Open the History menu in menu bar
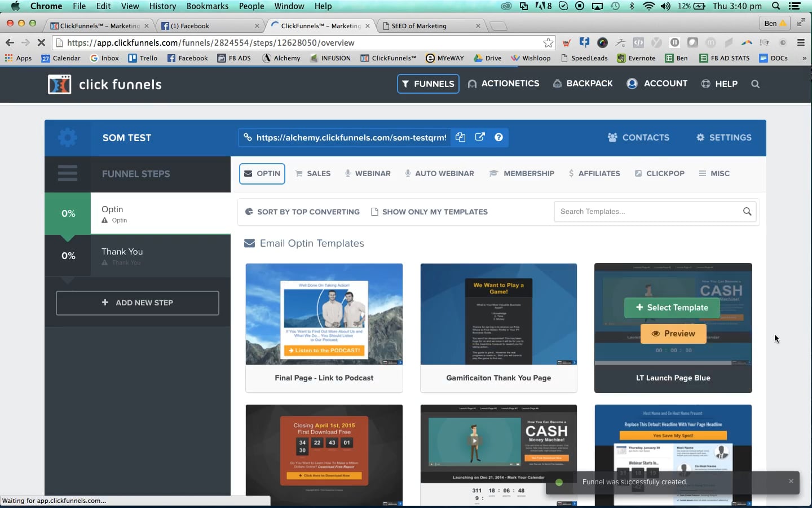The width and height of the screenshot is (812, 508). pos(162,6)
